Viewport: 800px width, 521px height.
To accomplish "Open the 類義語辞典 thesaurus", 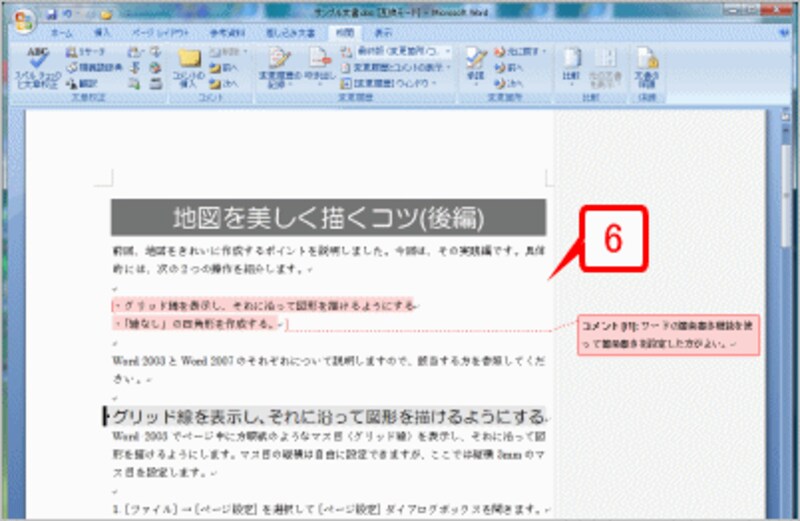I will (x=94, y=67).
